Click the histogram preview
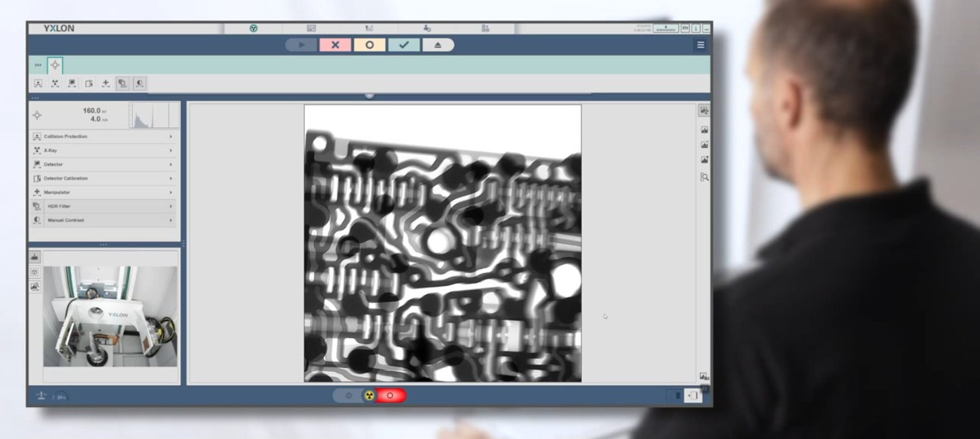The height and width of the screenshot is (439, 980). click(153, 115)
